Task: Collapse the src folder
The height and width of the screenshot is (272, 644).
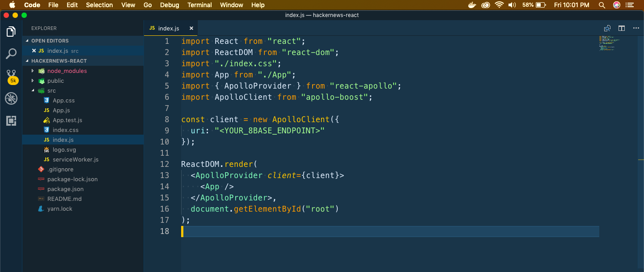Action: [x=33, y=91]
